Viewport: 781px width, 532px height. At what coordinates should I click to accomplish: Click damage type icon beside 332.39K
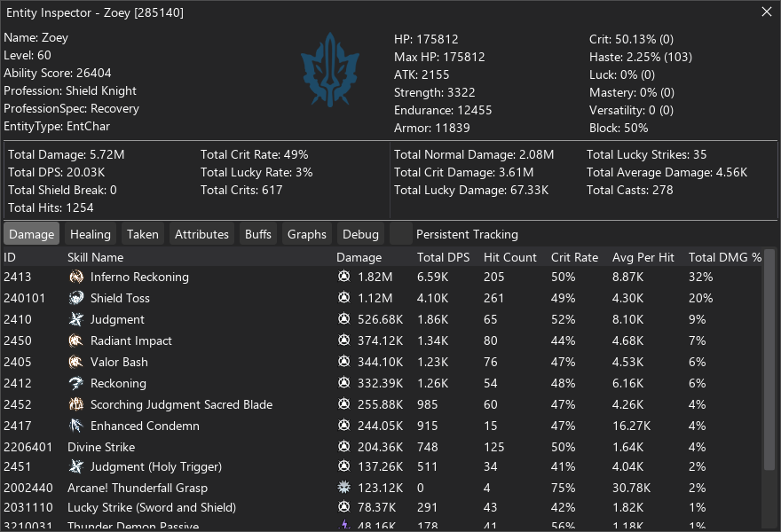coord(343,383)
